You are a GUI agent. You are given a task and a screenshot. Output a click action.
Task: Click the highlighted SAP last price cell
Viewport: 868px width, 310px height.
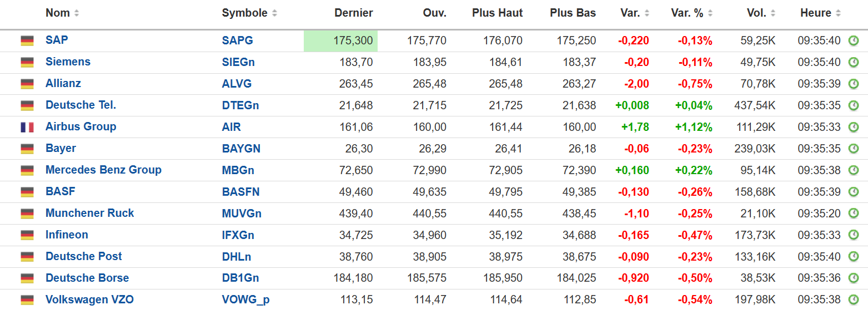coord(340,40)
